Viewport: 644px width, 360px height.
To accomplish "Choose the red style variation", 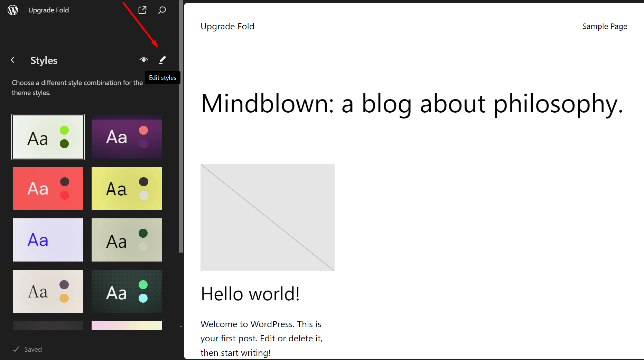I will tap(48, 188).
